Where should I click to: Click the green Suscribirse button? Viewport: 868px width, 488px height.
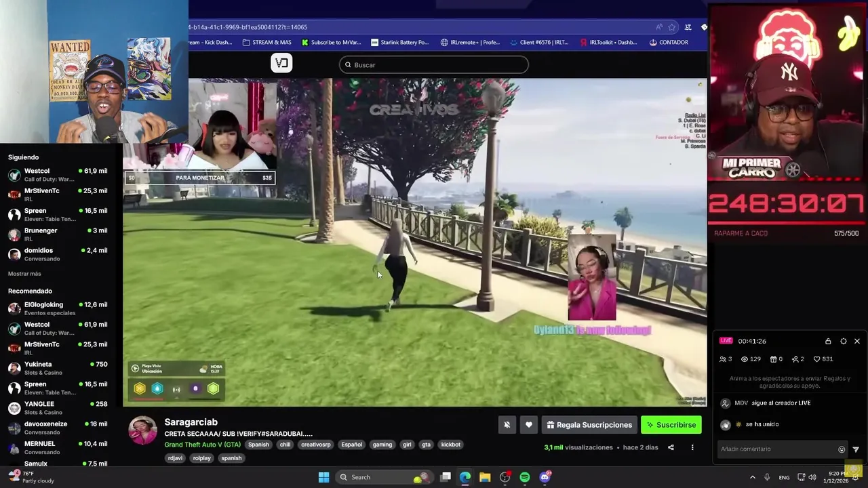(x=671, y=425)
